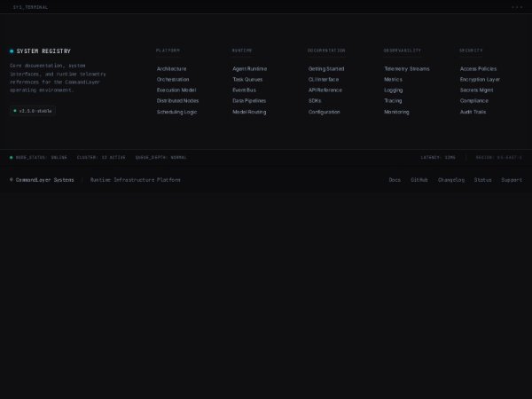Viewport: 532px width, 399px height.
Task: Click the RUNTIME column heading
Action: 242,51
